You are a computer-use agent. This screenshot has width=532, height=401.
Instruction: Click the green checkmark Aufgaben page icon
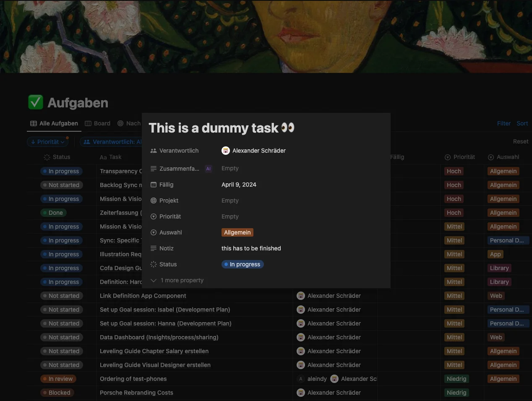pos(36,102)
